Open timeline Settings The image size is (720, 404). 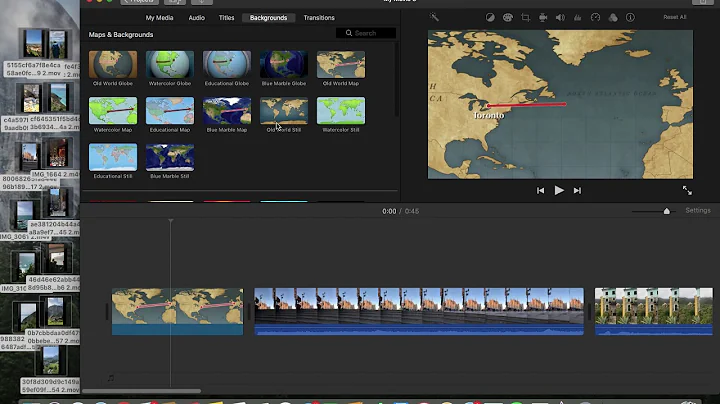coord(698,210)
